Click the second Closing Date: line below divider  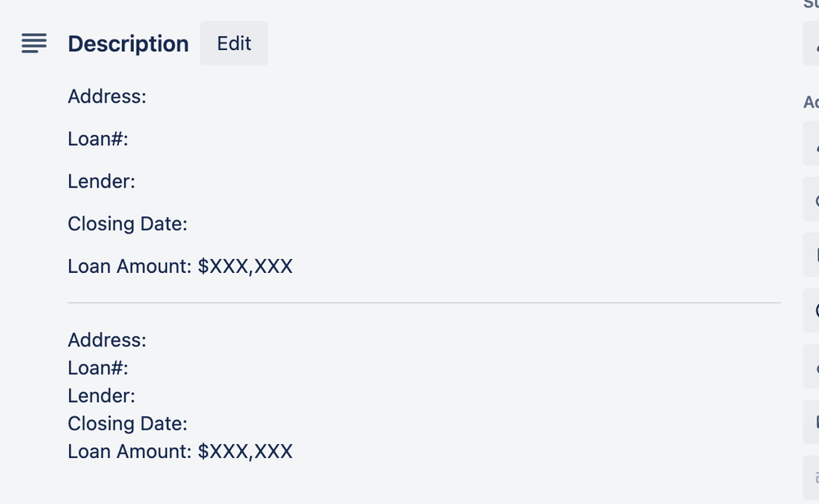pyautogui.click(x=127, y=424)
